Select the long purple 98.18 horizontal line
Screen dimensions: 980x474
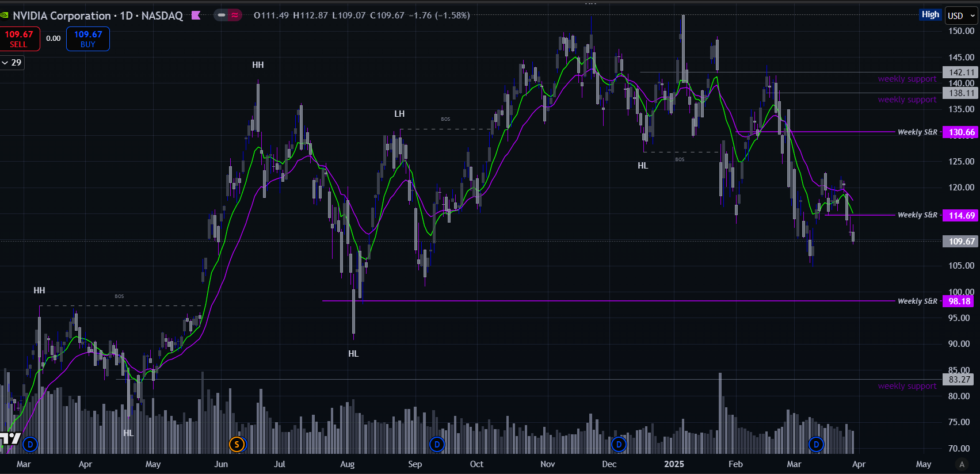(608, 301)
